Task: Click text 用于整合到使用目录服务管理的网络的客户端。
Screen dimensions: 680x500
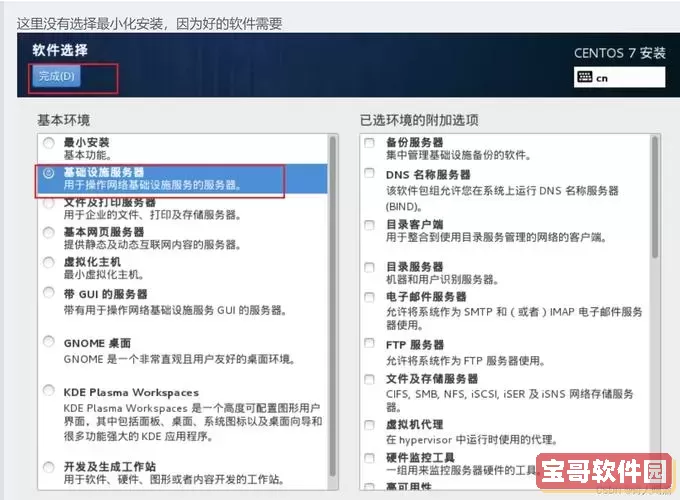Action: click(496, 238)
